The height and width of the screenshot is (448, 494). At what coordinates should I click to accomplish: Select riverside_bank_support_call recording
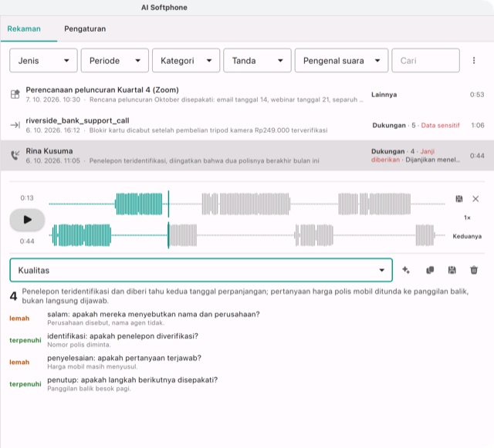(x=247, y=125)
